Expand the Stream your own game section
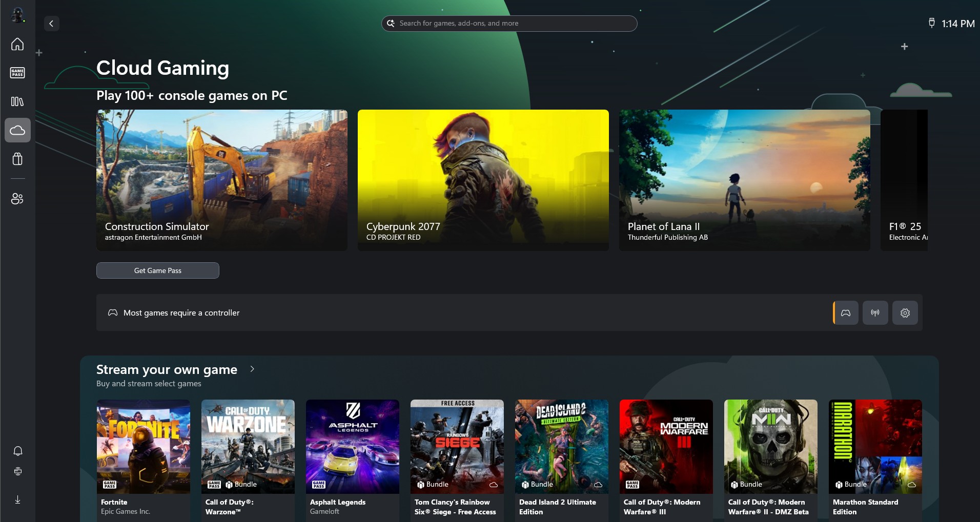This screenshot has width=980, height=522. pyautogui.click(x=252, y=369)
